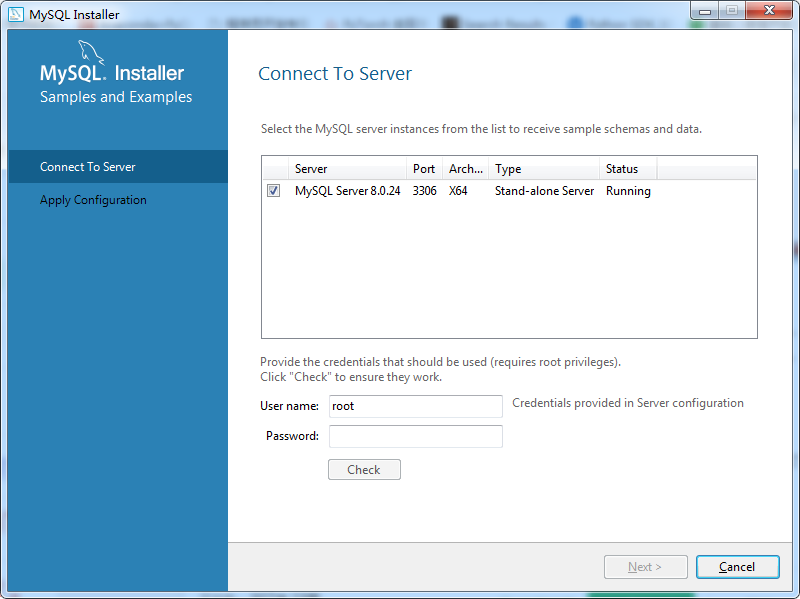Click the Connect To Server page heading

click(x=335, y=73)
